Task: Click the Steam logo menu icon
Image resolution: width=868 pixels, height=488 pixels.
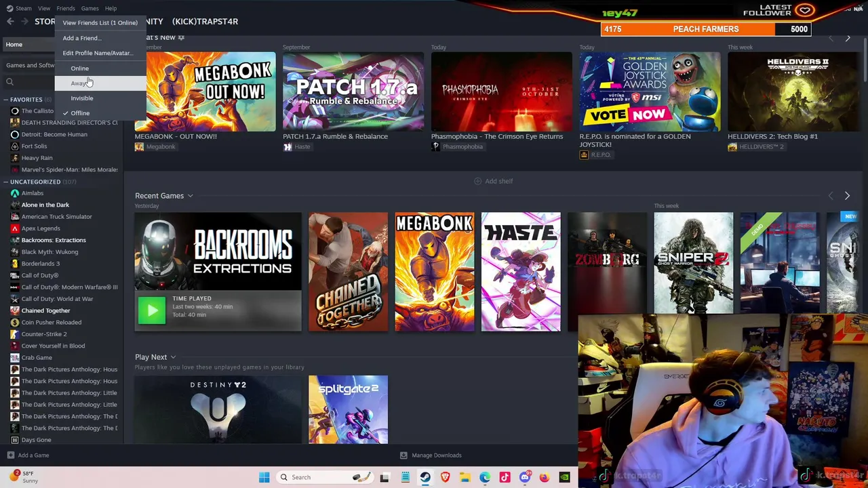Action: pyautogui.click(x=8, y=8)
